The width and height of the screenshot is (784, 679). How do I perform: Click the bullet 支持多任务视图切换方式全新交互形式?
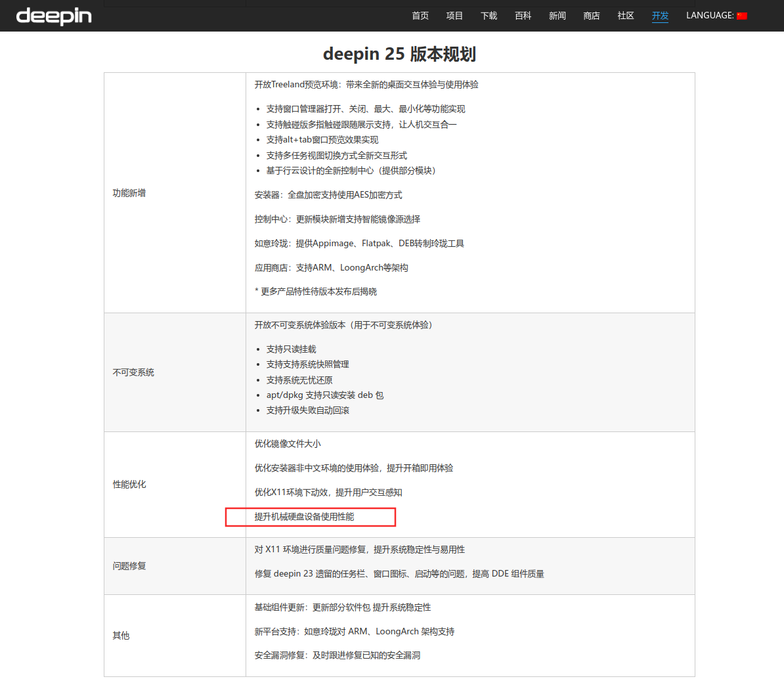coord(336,156)
